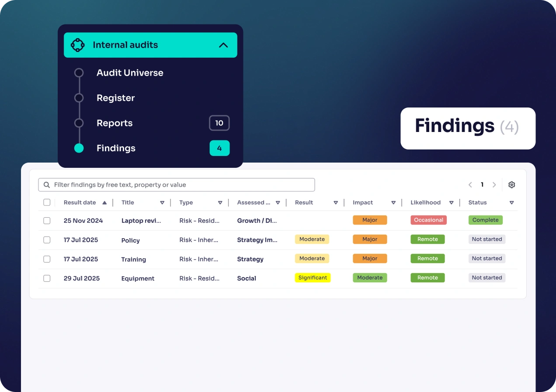The image size is (556, 392).
Task: Select Register from the sidebar menu
Action: (115, 98)
